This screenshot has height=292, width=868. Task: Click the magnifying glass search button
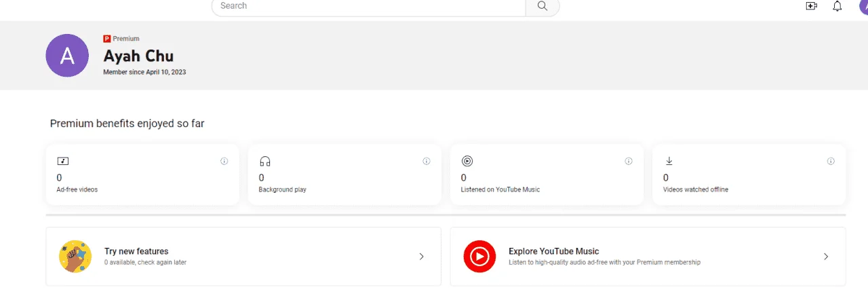(542, 6)
